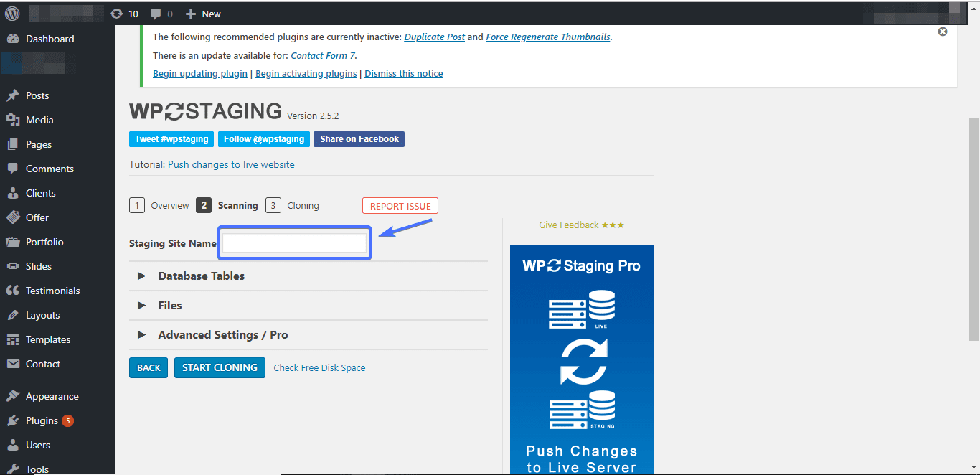Expand the Files section
The width and height of the screenshot is (980, 475).
click(308, 305)
